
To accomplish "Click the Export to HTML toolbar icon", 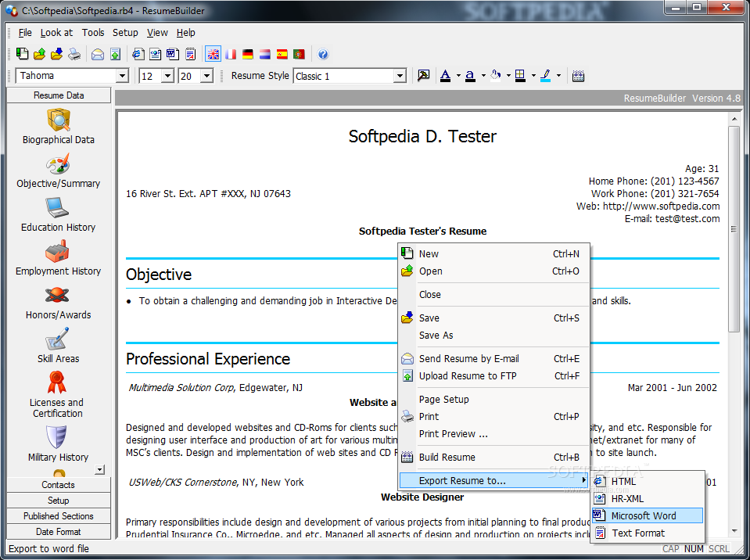I will [138, 54].
